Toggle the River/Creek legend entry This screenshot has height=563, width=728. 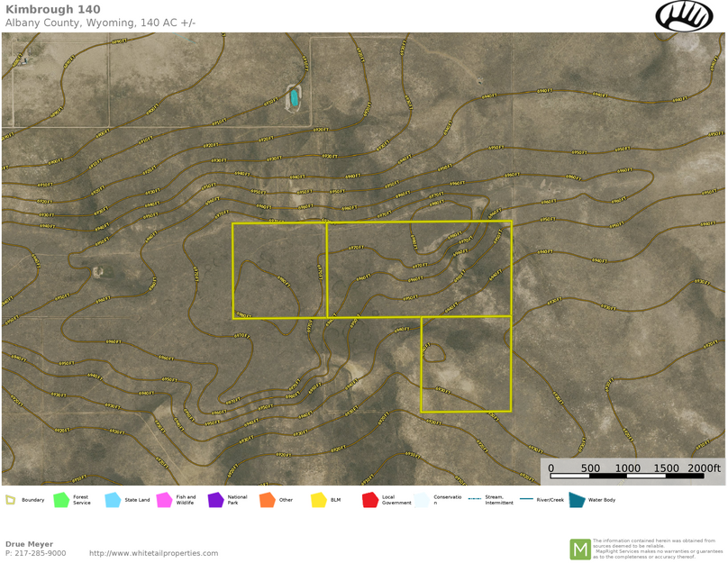(x=524, y=499)
